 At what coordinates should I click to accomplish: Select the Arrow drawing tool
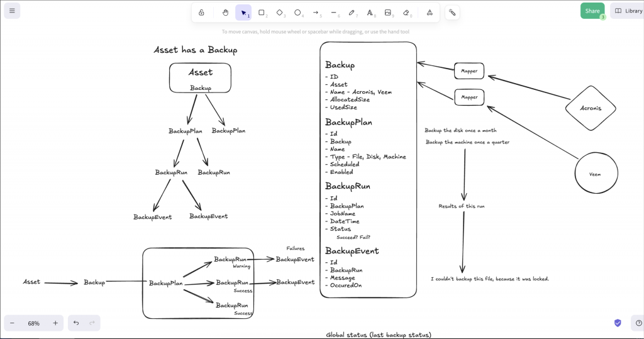(316, 13)
